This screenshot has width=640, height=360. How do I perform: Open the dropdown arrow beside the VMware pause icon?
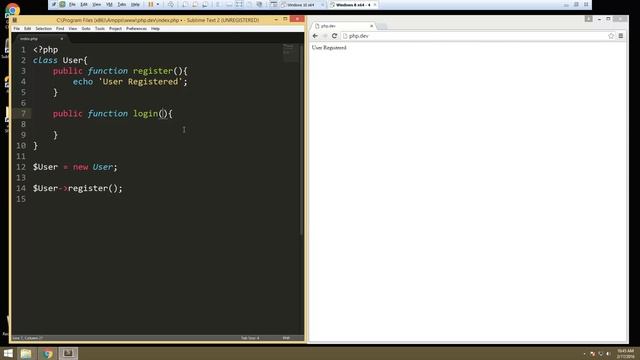[x=158, y=4]
